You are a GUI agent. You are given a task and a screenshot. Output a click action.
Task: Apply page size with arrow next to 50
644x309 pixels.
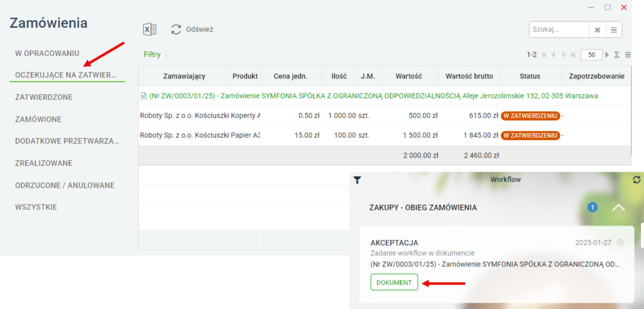607,55
